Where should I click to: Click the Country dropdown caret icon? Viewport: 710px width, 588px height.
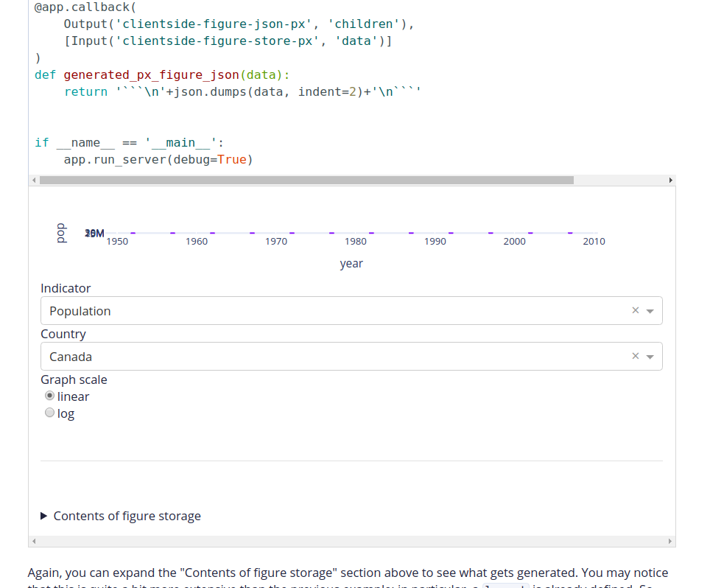(x=650, y=356)
